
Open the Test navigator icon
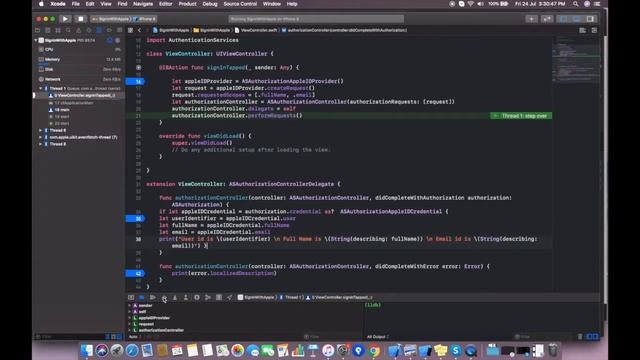click(x=89, y=30)
